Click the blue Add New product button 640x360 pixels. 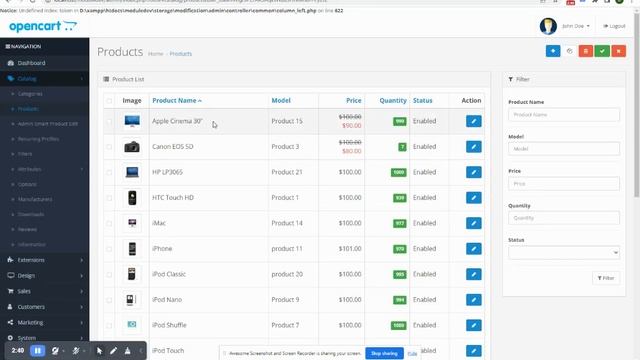pyautogui.click(x=553, y=51)
